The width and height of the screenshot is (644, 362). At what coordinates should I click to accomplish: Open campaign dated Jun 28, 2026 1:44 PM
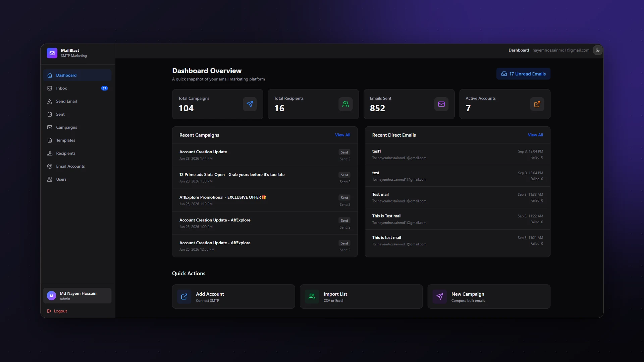(265, 155)
